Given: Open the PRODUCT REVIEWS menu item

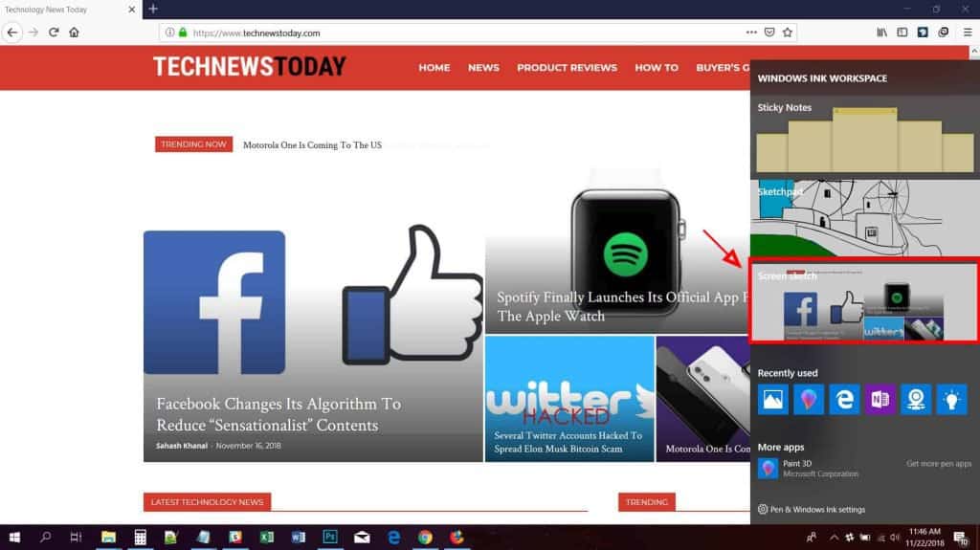Looking at the screenshot, I should [567, 68].
